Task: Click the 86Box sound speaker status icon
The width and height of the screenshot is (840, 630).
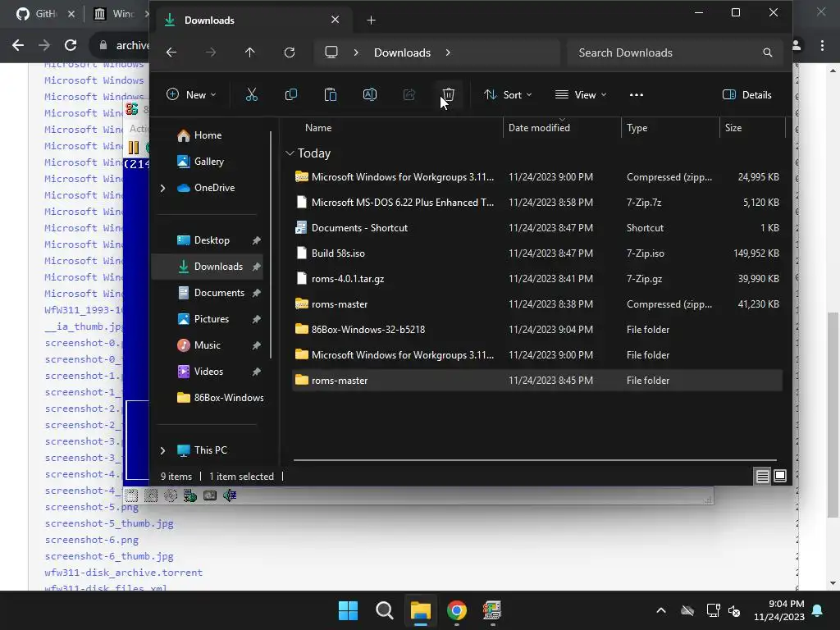Action: pyautogui.click(x=230, y=495)
